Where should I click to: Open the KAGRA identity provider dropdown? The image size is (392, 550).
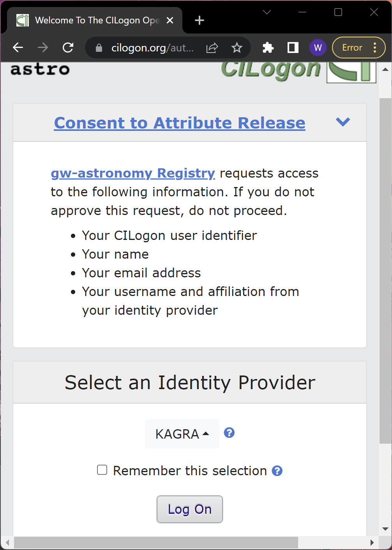coord(182,434)
